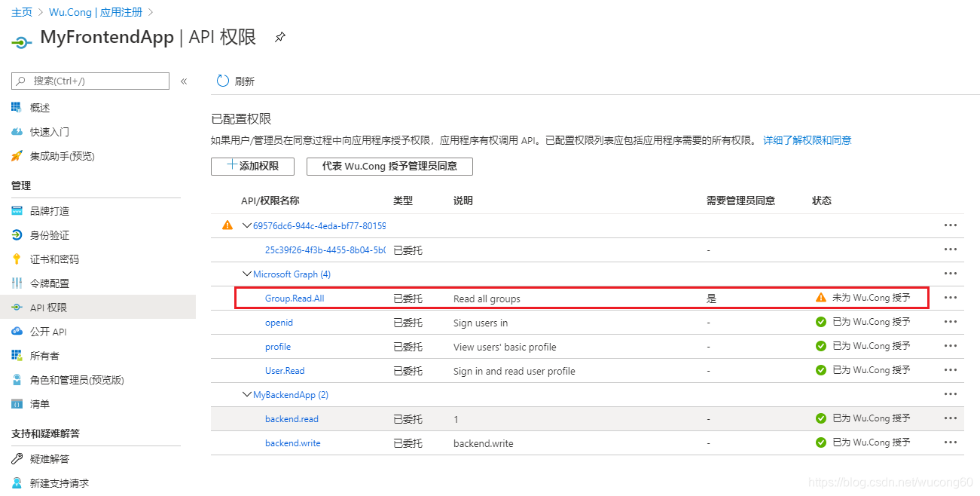Click the 添加权限 add permission button
The image size is (980, 496).
252,166
